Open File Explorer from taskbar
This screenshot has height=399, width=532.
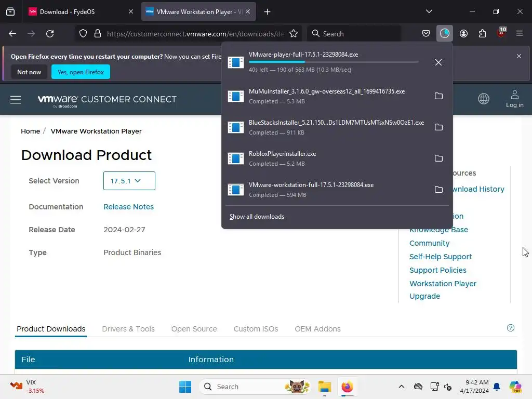[x=324, y=387]
